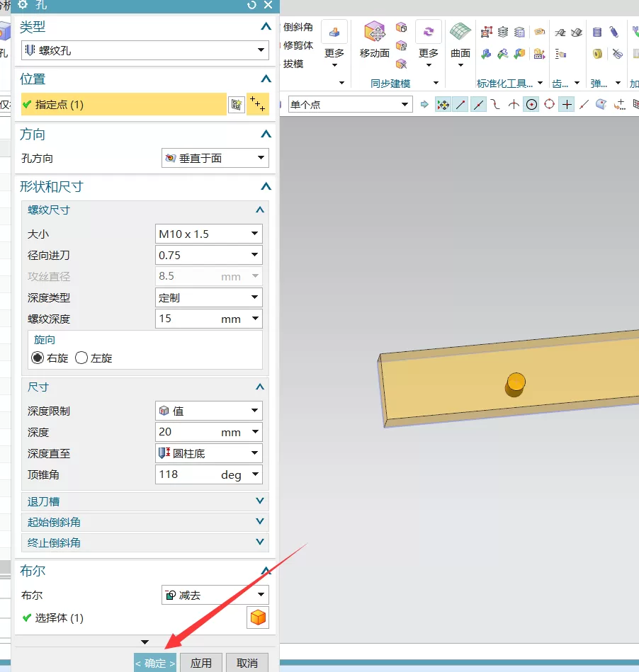Open the sketch section icon beside 指定点
The width and height of the screenshot is (639, 672).
coord(237,104)
